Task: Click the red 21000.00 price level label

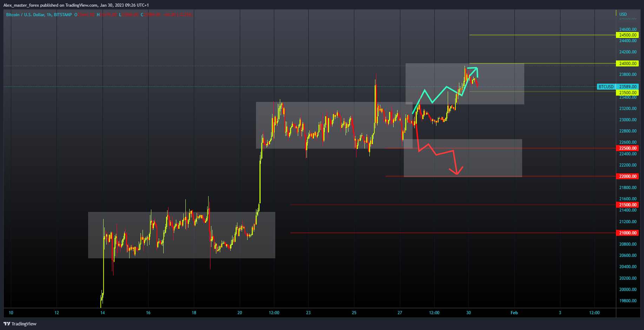Action: pos(627,233)
